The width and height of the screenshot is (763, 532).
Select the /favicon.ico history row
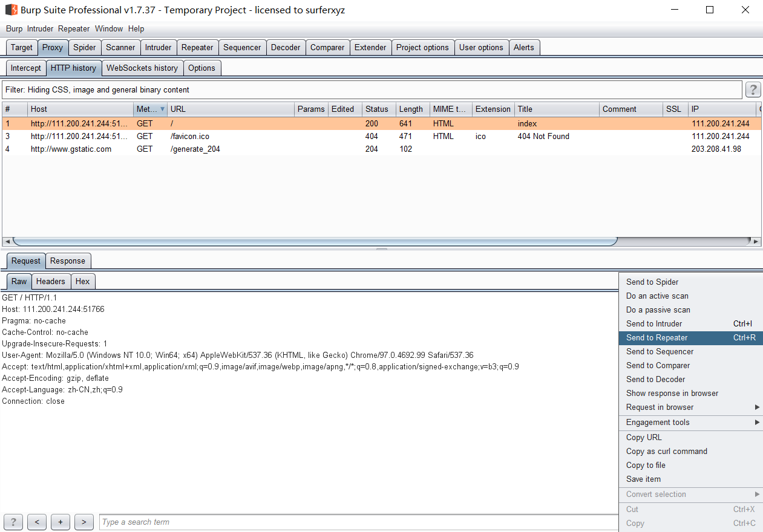[x=381, y=137]
